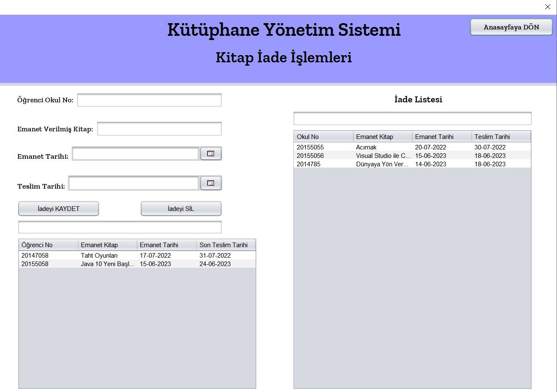Focus the Teslim Tarihi date field
Screen dimensions: 557x392
(x=133, y=183)
